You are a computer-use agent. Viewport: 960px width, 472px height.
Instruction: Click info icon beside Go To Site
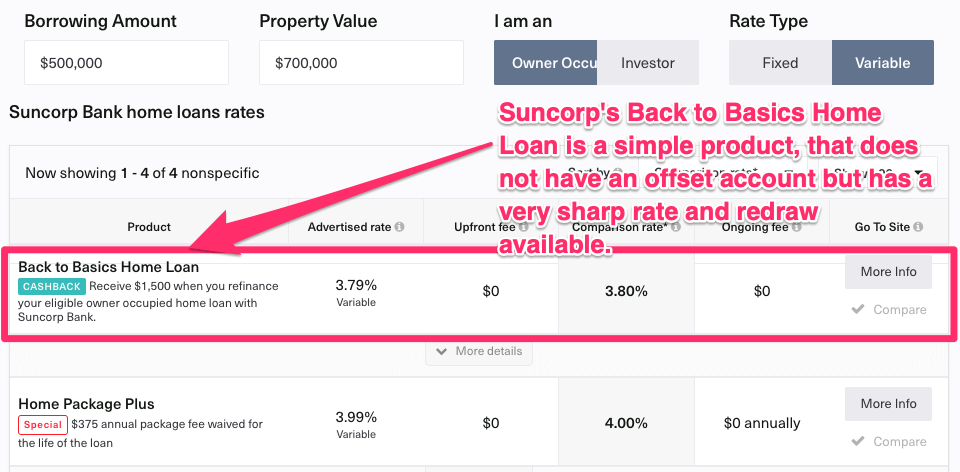pyautogui.click(x=918, y=227)
